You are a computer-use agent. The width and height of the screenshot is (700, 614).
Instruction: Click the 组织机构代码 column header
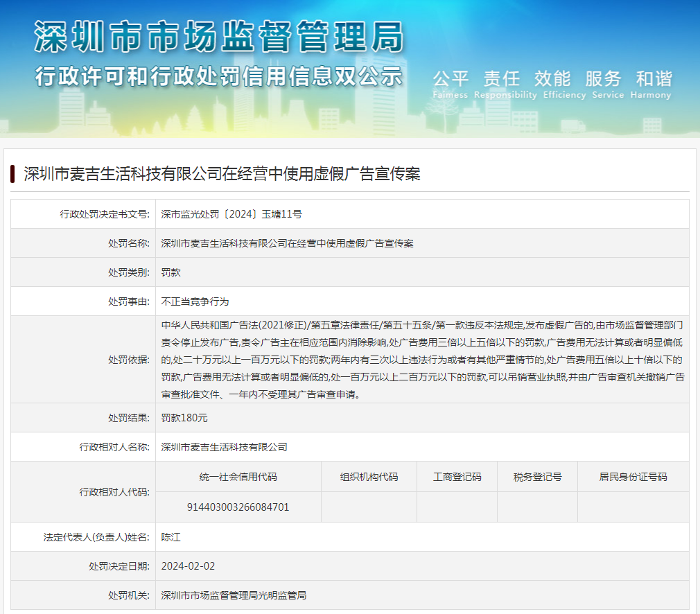point(369,477)
